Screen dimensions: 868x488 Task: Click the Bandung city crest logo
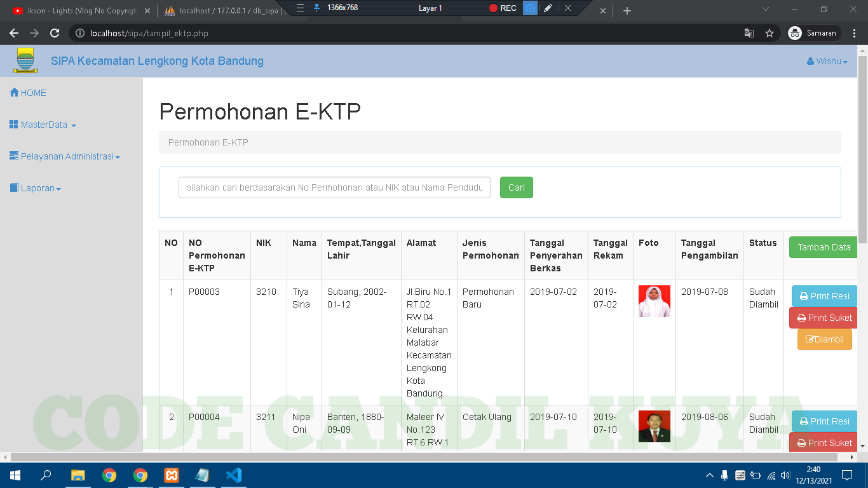pyautogui.click(x=25, y=61)
